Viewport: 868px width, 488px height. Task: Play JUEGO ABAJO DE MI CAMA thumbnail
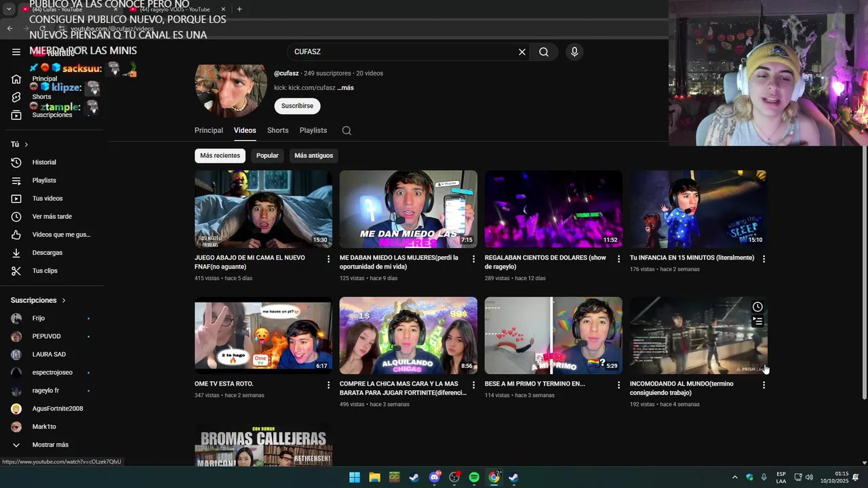tap(263, 209)
